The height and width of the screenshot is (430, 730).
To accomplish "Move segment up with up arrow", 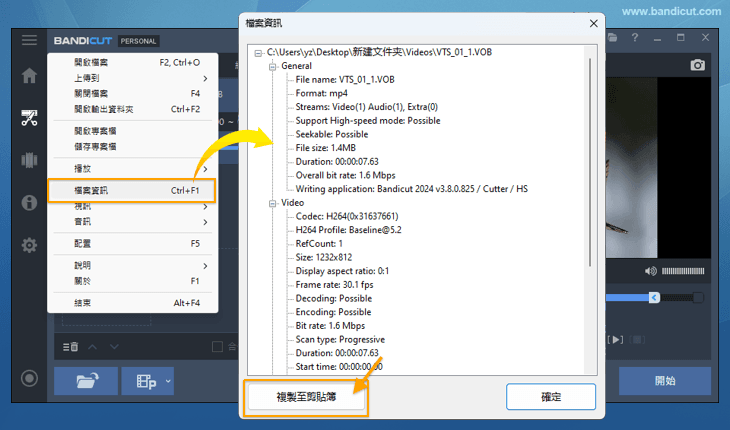I will pos(92,347).
